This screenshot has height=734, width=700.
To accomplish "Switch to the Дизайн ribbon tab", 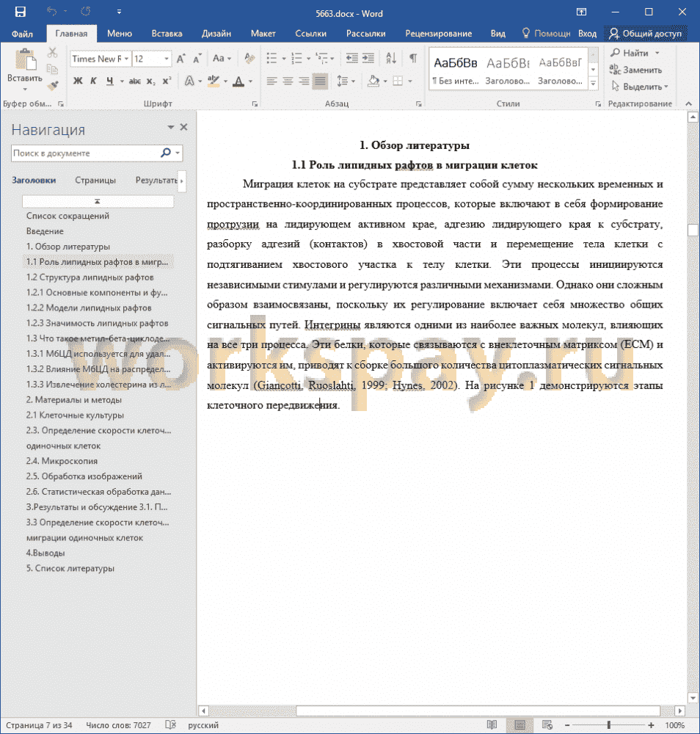I will pyautogui.click(x=216, y=34).
